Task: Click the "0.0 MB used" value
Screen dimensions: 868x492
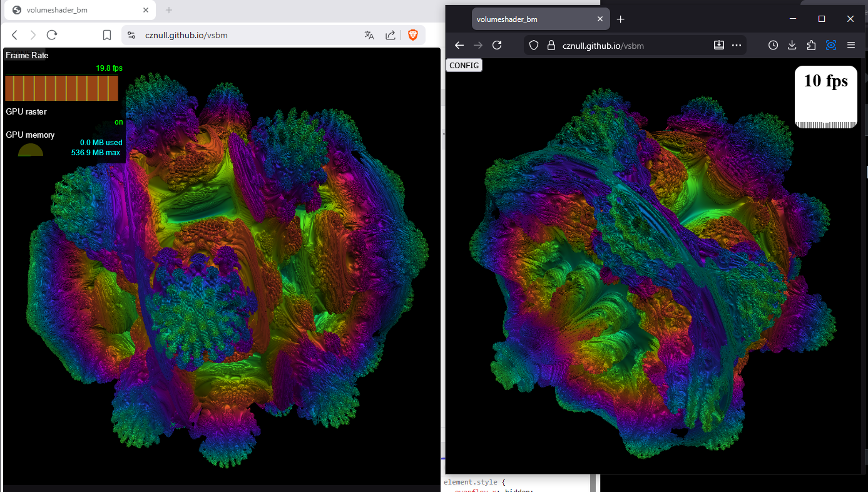Action: (101, 143)
